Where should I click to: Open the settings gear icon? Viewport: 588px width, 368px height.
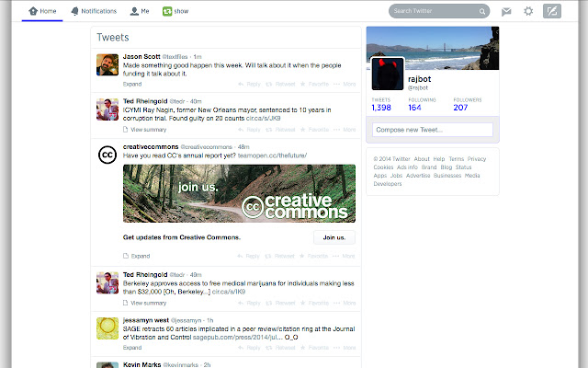click(528, 11)
